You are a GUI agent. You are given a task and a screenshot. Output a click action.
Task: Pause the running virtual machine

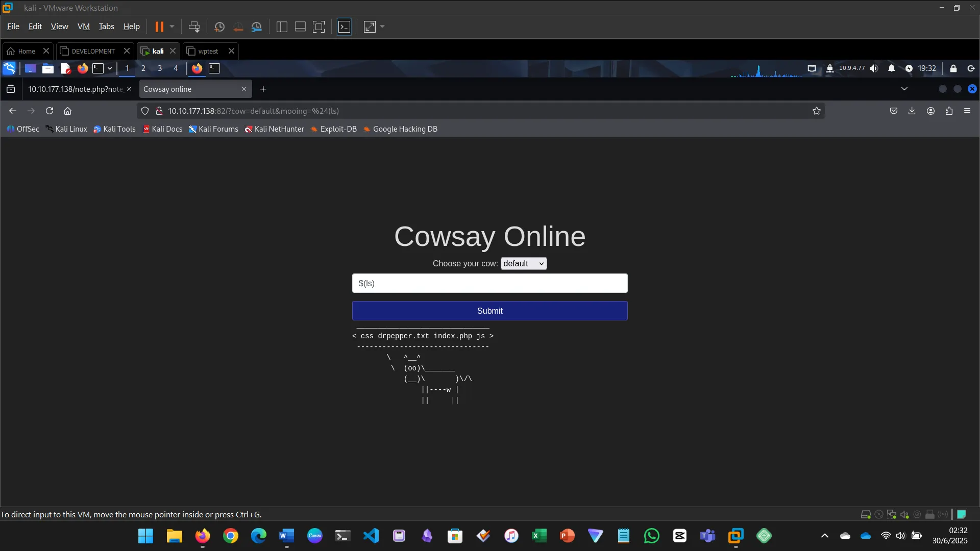(160, 27)
